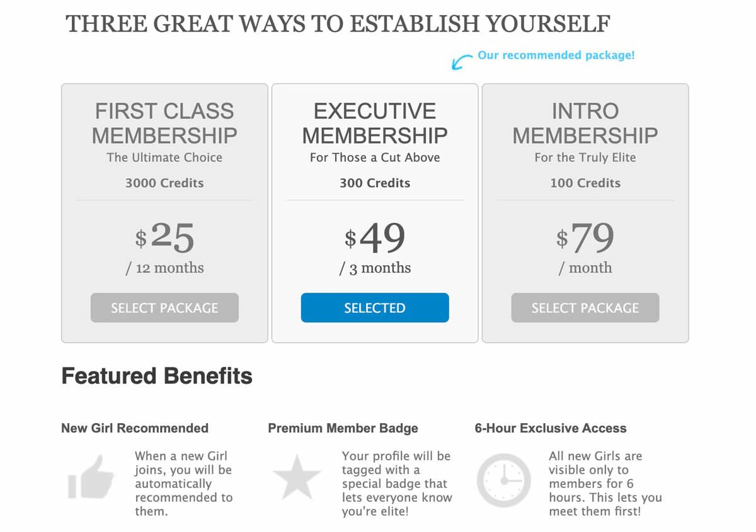Image resolution: width=756 pixels, height=532 pixels.
Task: Select the Intro Membership package button
Action: (585, 308)
